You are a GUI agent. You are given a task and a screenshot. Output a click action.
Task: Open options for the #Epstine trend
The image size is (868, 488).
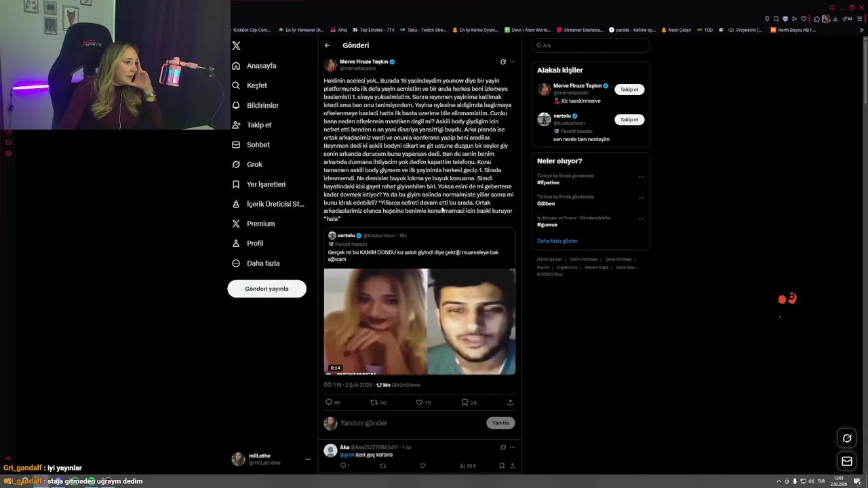641,177
